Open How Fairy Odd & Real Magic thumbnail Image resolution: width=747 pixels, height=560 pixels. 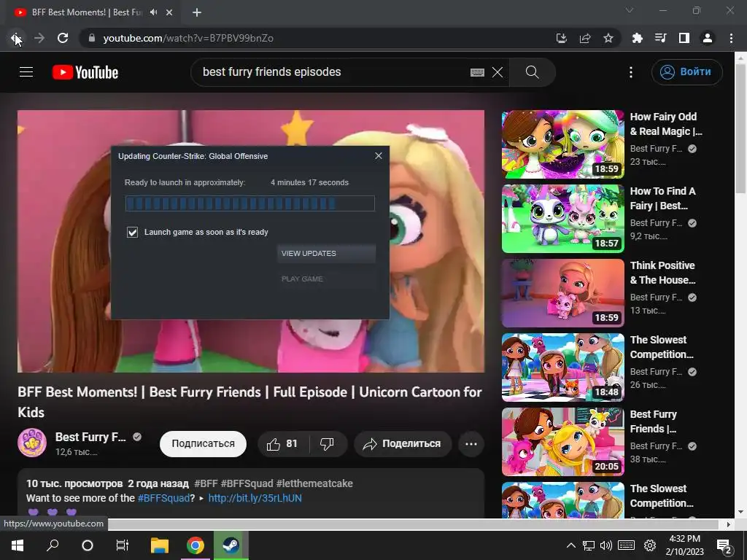point(562,144)
